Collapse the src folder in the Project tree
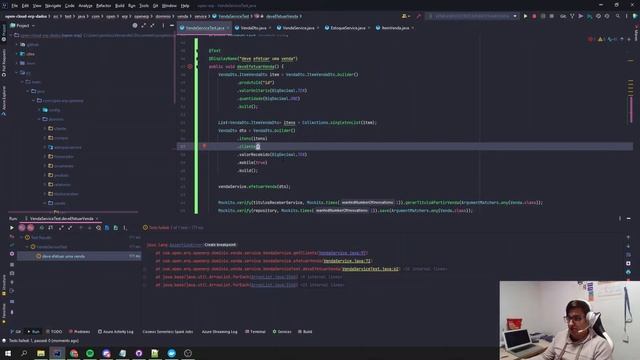The width and height of the screenshot is (640, 360). coord(17,73)
